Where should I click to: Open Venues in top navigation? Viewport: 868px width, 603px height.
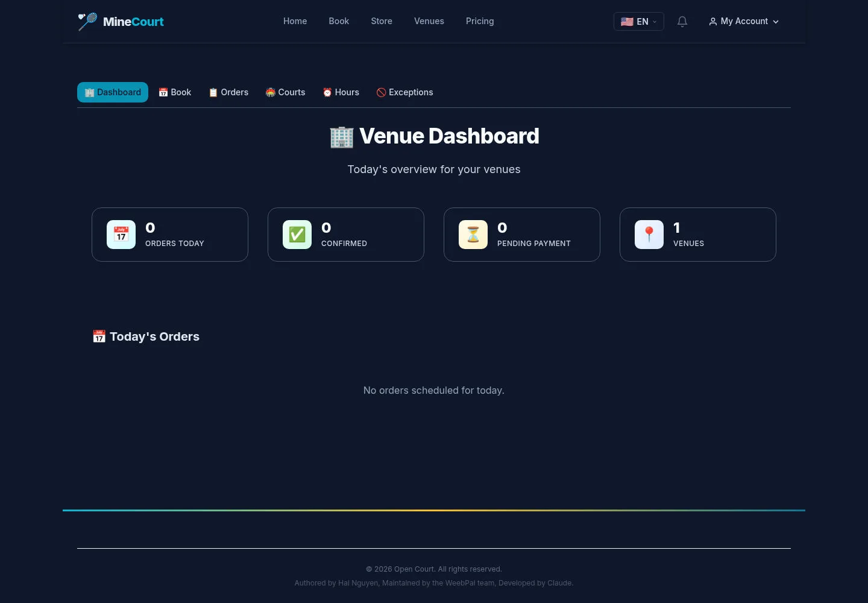pos(429,21)
